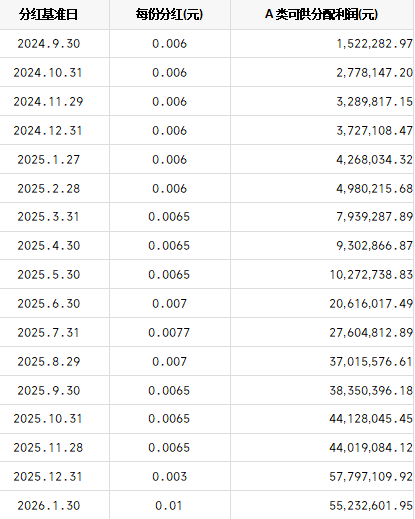Click dividend 0.0065 in 2025.3.31 row
The width and height of the screenshot is (415, 519).
click(169, 217)
